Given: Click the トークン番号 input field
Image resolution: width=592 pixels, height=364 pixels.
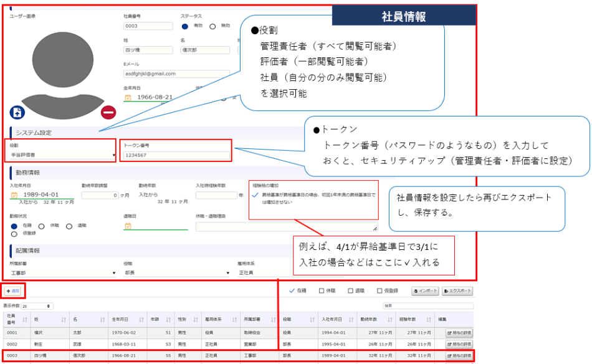Looking at the screenshot, I should coord(176,155).
